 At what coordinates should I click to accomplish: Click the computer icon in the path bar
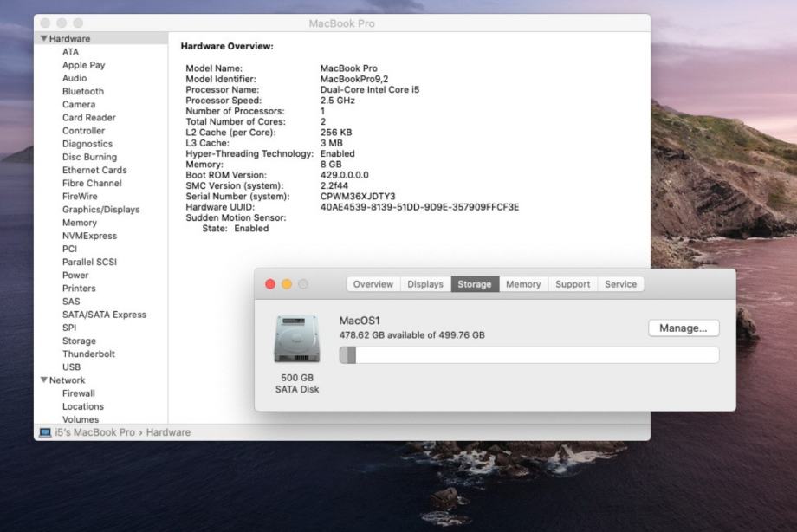[x=45, y=432]
